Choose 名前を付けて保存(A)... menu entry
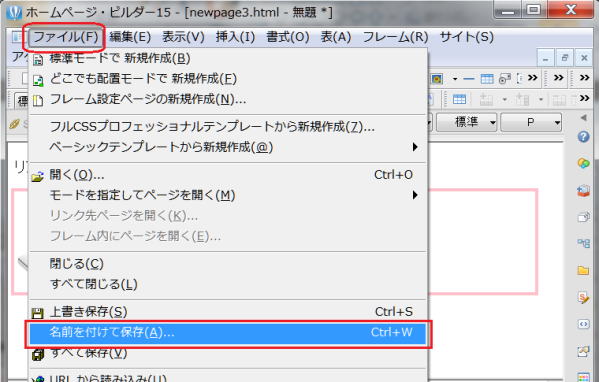Viewport: 599px width, 382px height. (228, 332)
